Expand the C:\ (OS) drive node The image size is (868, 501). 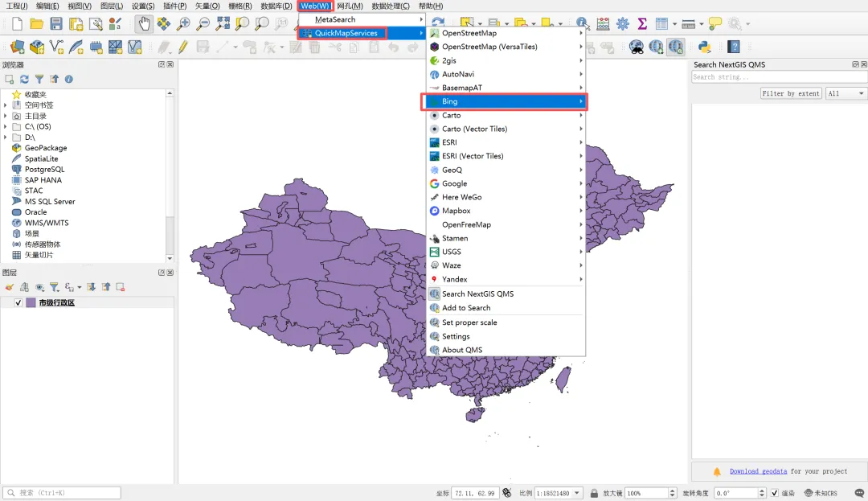pos(6,127)
